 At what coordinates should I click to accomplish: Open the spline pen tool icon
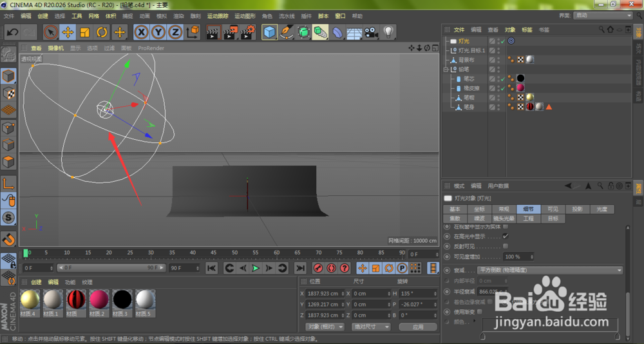(x=287, y=32)
